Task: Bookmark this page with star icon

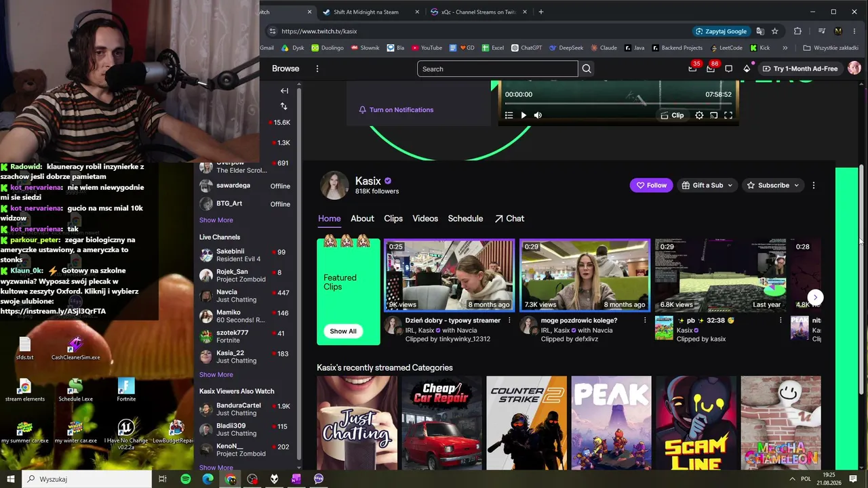Action: (x=774, y=31)
